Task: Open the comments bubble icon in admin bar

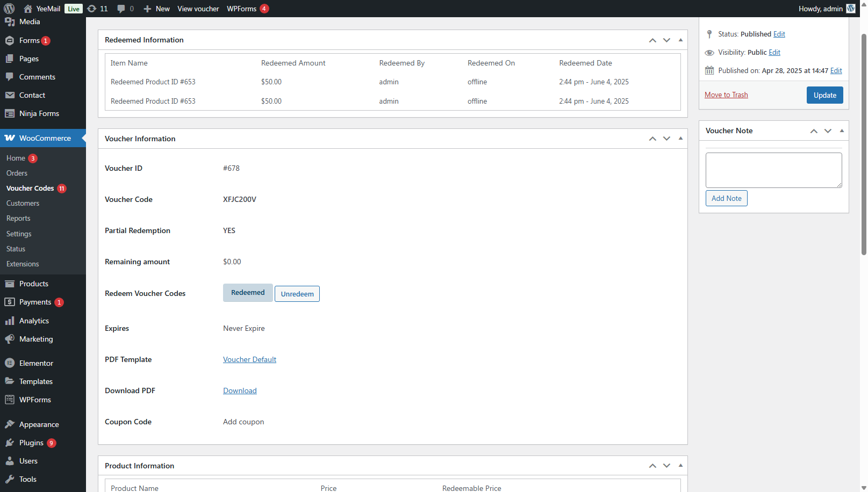Action: tap(121, 9)
